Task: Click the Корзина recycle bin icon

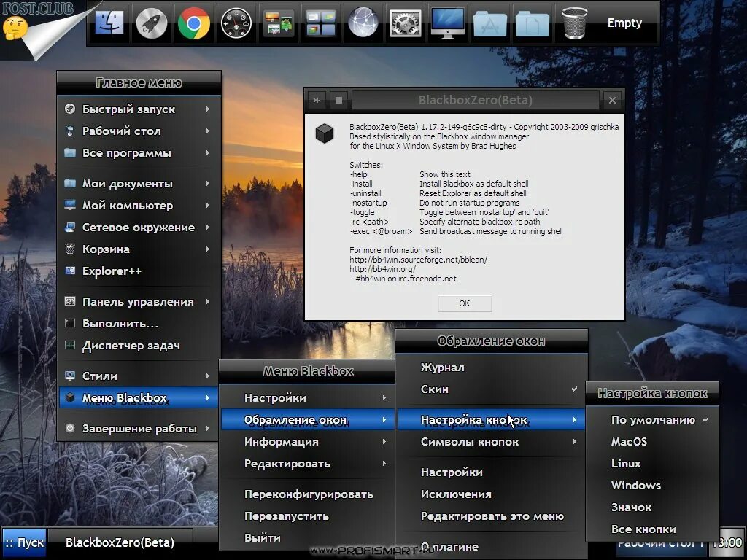Action: (70, 249)
